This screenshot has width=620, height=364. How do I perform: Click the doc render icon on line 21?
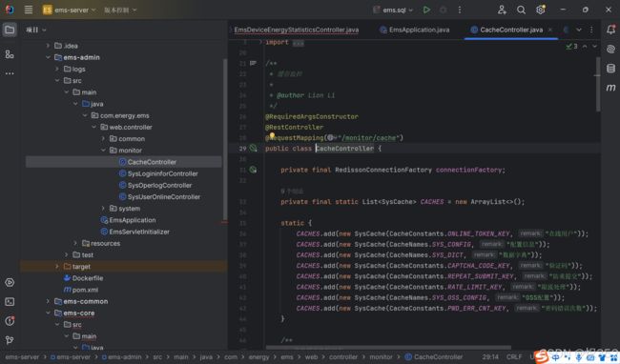[x=253, y=63]
